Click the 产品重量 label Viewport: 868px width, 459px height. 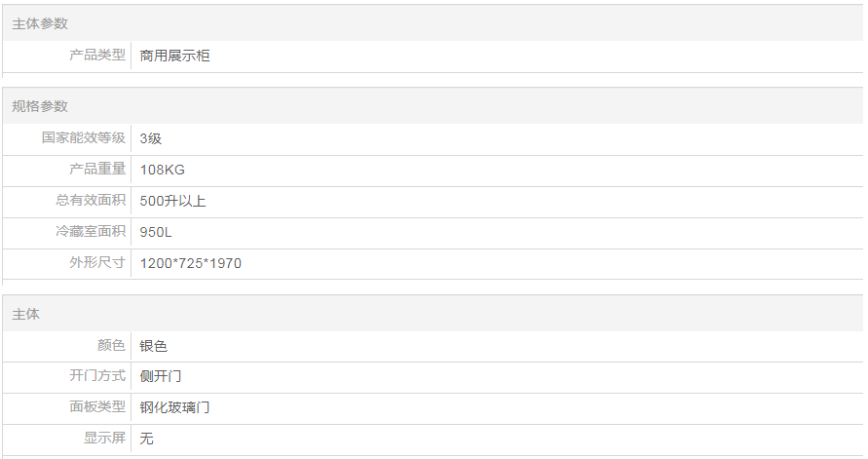click(97, 170)
